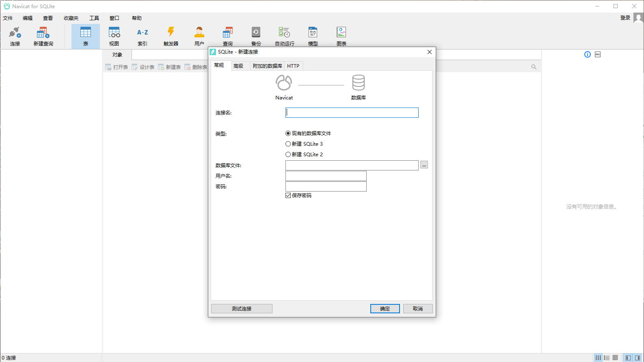Click the 模型 (Model) toolbar icon

click(313, 36)
